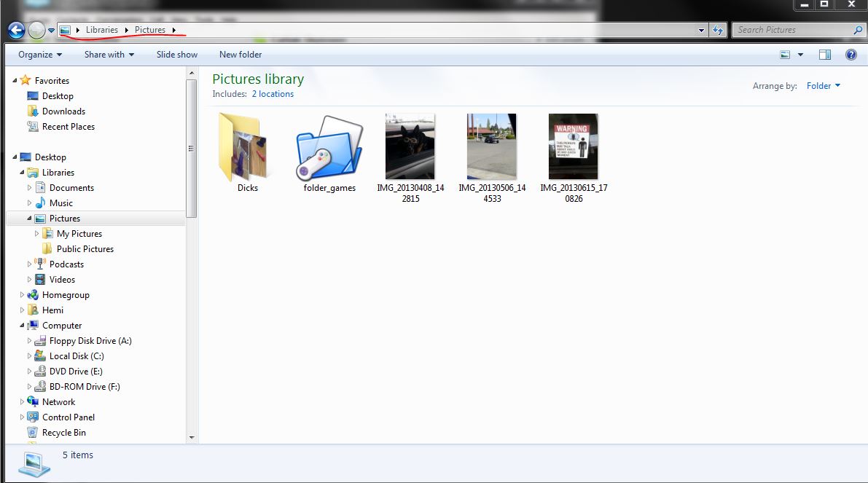Select image IMG_20130615_170826 thumbnail
Screen dimensions: 868x483
point(573,146)
